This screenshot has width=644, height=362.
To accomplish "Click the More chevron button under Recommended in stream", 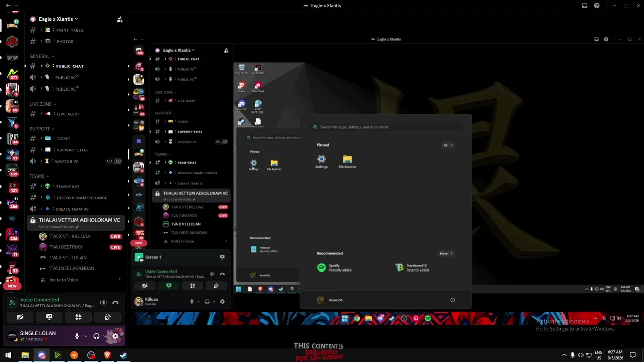I will click(446, 254).
